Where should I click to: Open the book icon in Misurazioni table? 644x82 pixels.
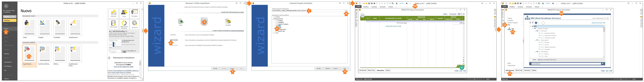(x=362, y=15)
